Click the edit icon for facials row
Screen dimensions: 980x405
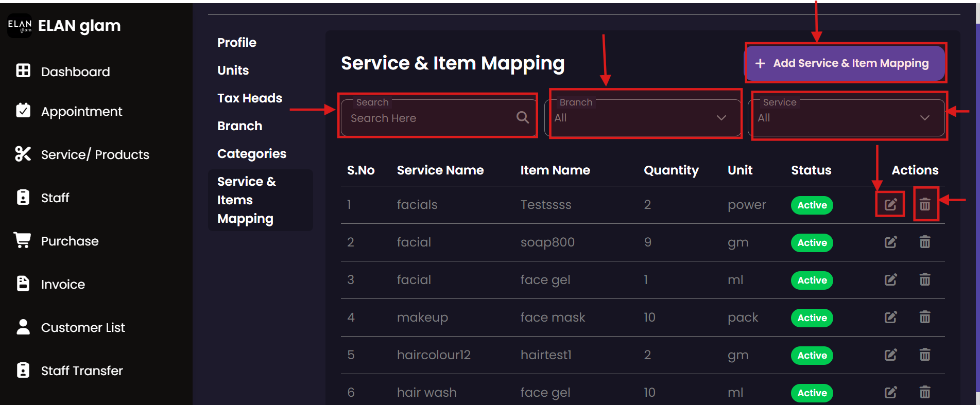[x=890, y=205]
